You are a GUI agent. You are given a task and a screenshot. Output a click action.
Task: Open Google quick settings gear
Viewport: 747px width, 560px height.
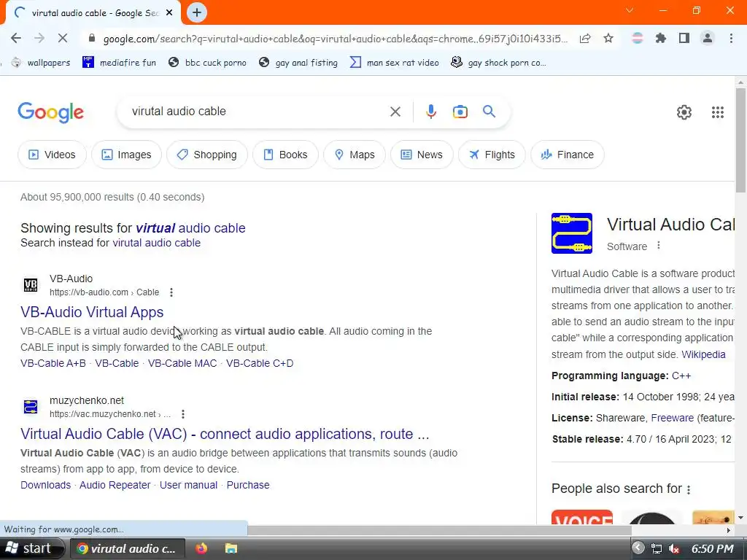[x=684, y=112]
